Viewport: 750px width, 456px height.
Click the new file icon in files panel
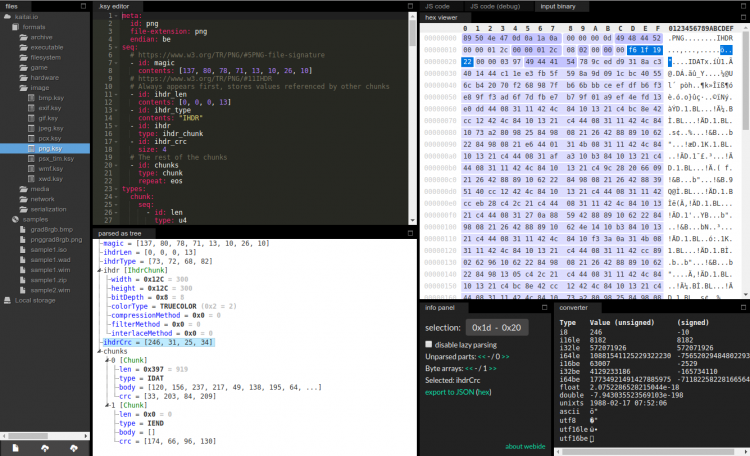click(x=15, y=448)
